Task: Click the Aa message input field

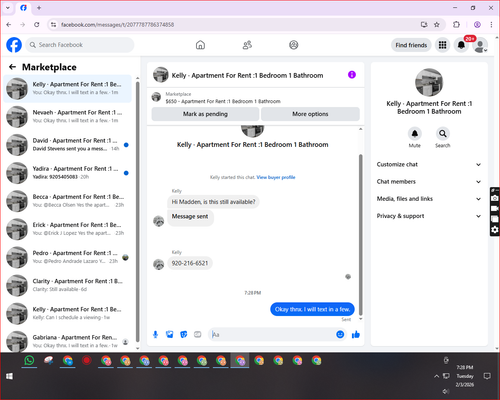Action: 272,334
